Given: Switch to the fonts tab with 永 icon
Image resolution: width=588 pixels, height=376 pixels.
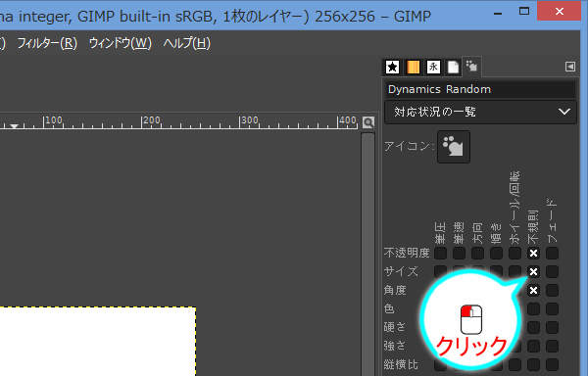Looking at the screenshot, I should (433, 68).
